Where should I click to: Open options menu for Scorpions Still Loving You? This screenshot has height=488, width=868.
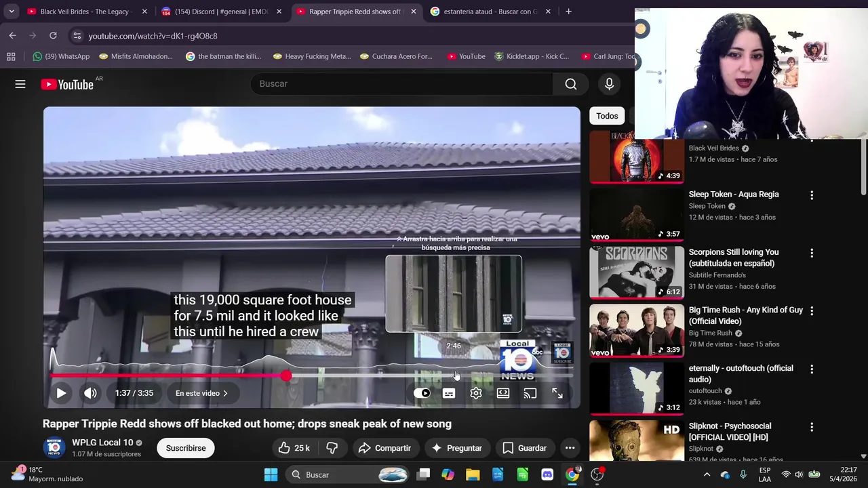pos(811,253)
